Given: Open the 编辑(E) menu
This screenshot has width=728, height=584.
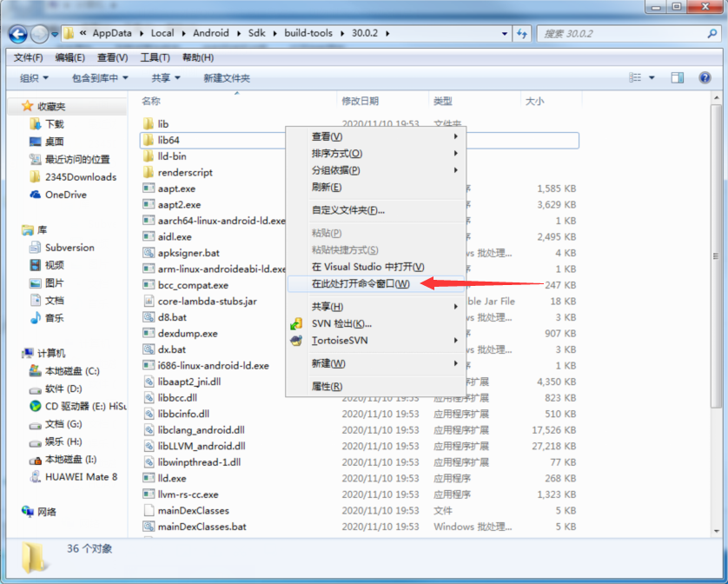Looking at the screenshot, I should 69,57.
